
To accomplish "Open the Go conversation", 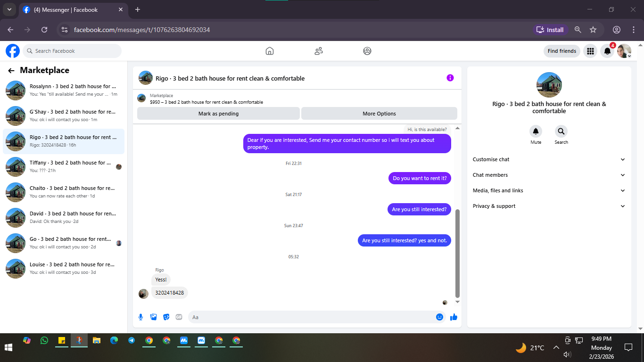I will point(64,243).
